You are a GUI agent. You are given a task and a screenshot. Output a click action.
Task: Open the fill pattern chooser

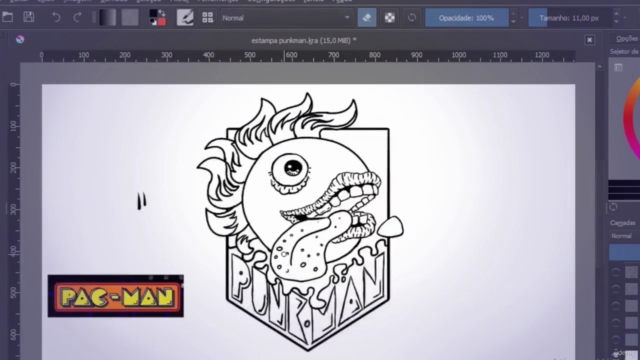tap(130, 18)
